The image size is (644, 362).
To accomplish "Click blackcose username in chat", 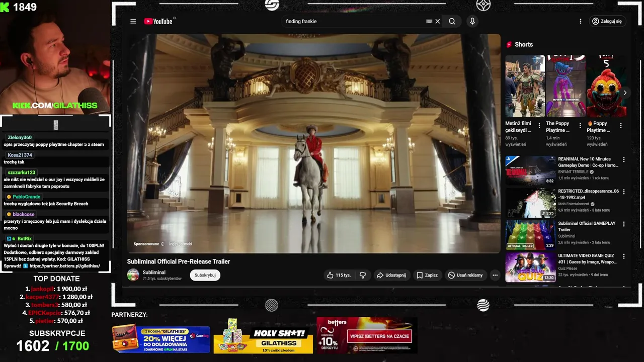I will 24,214.
